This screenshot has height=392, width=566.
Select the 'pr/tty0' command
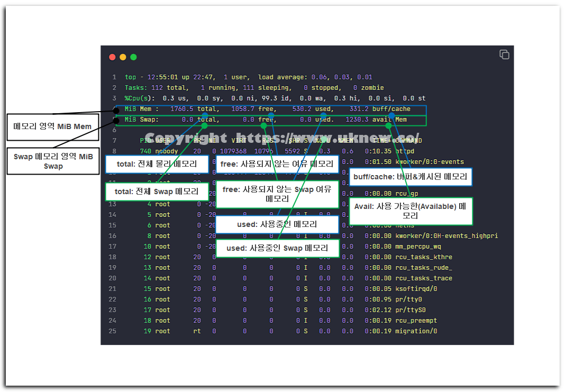408,299
